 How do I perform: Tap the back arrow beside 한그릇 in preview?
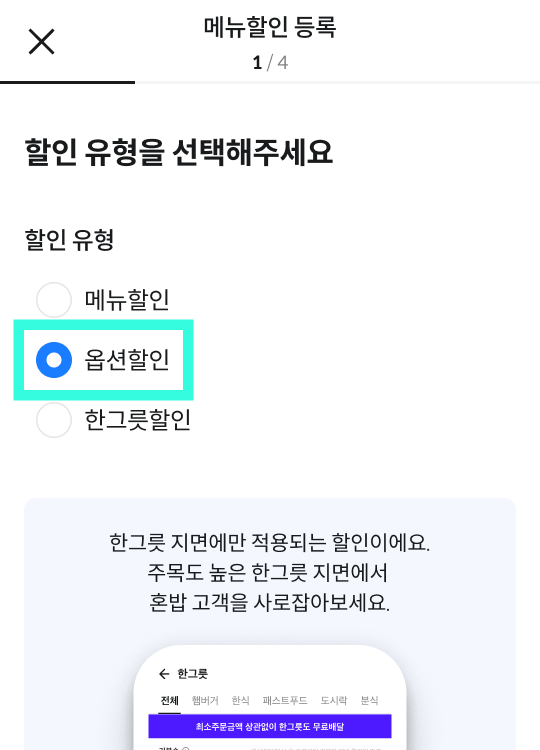point(164,674)
